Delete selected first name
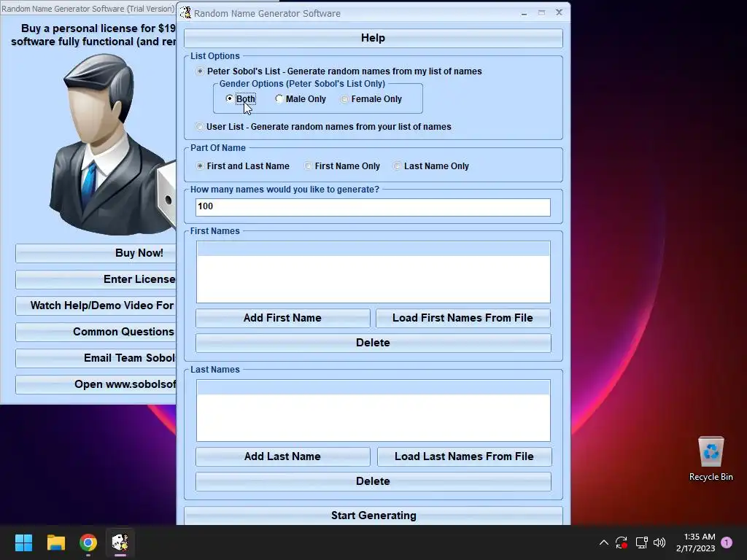 click(x=373, y=343)
